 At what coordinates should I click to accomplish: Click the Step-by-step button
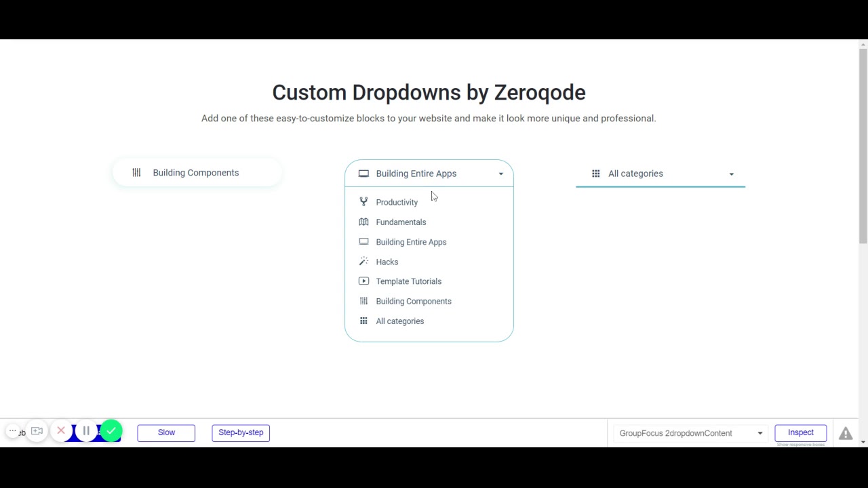pos(241,432)
